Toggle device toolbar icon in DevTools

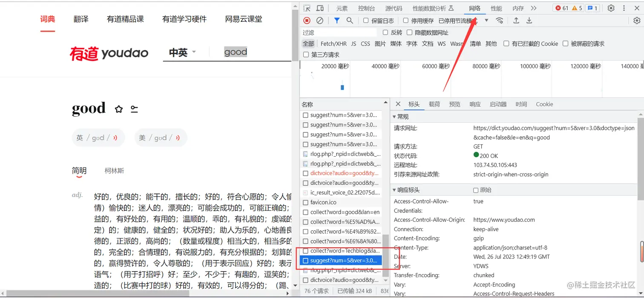[x=320, y=8]
